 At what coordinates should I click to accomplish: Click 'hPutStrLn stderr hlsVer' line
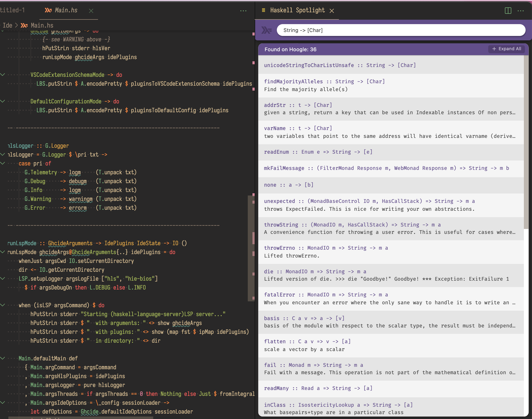(76, 48)
